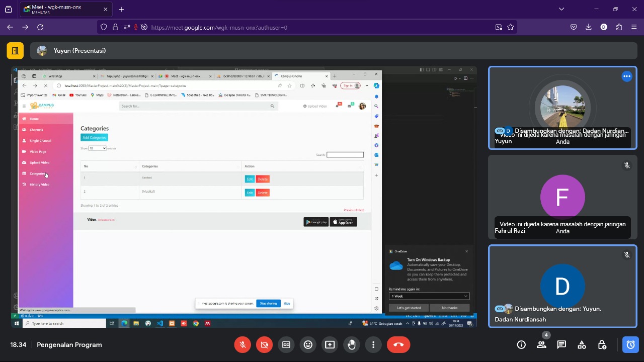
Task: Unmute the microphone in the call bar
Action: coord(243,345)
